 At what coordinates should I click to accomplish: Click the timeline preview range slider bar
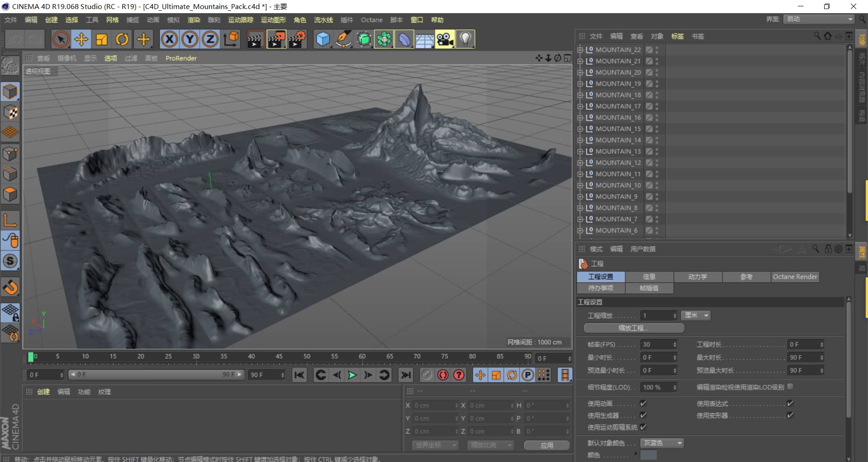tap(156, 374)
